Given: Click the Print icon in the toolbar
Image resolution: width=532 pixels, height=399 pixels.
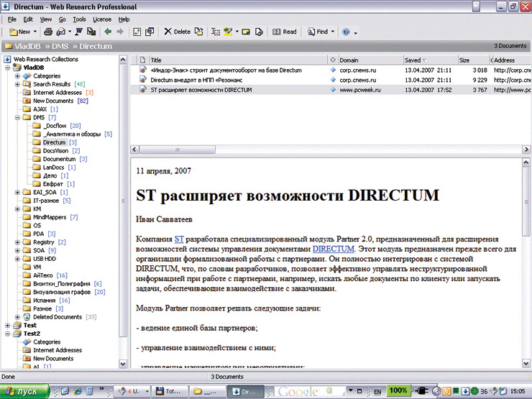Looking at the screenshot, I should click(x=48, y=32).
